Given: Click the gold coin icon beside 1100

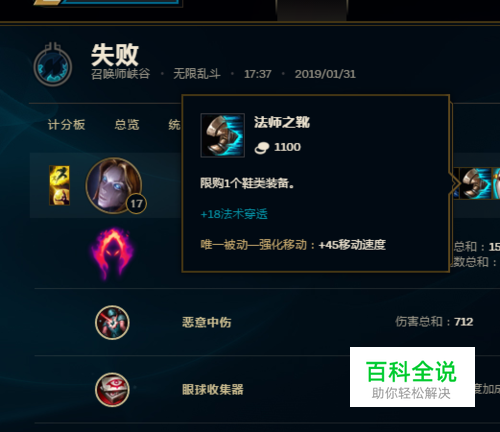Looking at the screenshot, I should point(262,147).
